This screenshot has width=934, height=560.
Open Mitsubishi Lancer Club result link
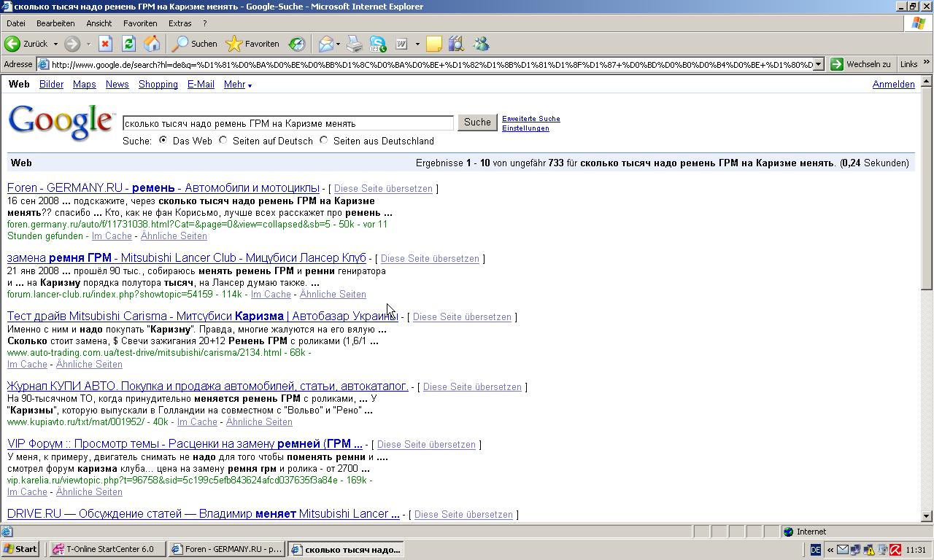coord(187,258)
